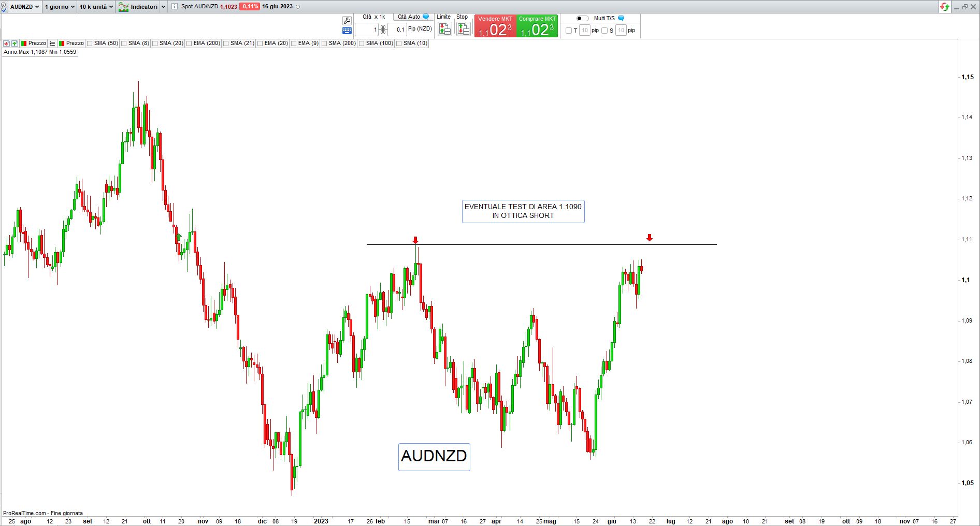Image resolution: width=980 pixels, height=526 pixels.
Task: Click the Multi T/S label
Action: point(604,18)
